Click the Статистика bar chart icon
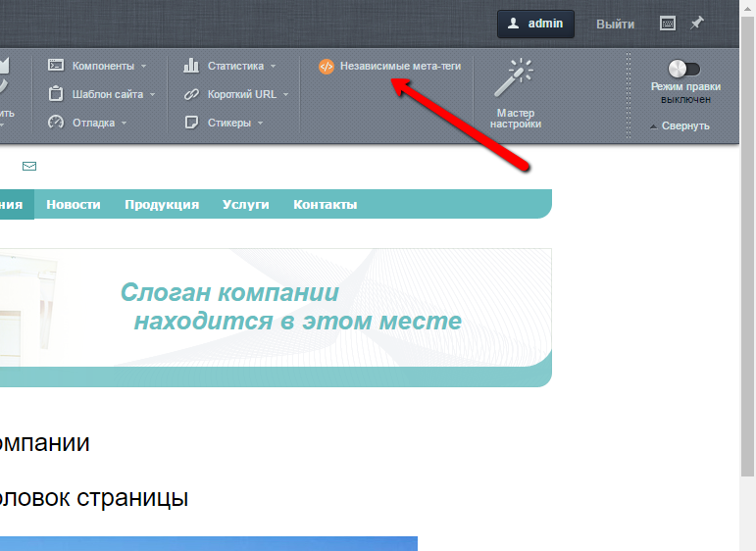Image resolution: width=756 pixels, height=551 pixels. pos(191,65)
